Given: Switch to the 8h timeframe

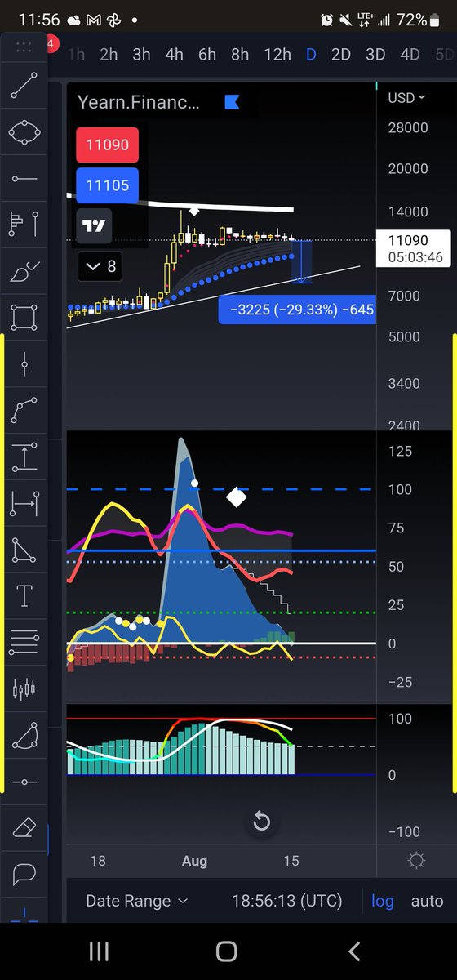Looking at the screenshot, I should 240,55.
